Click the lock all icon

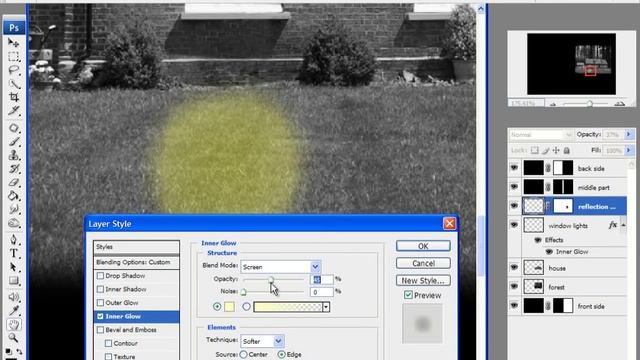point(567,151)
